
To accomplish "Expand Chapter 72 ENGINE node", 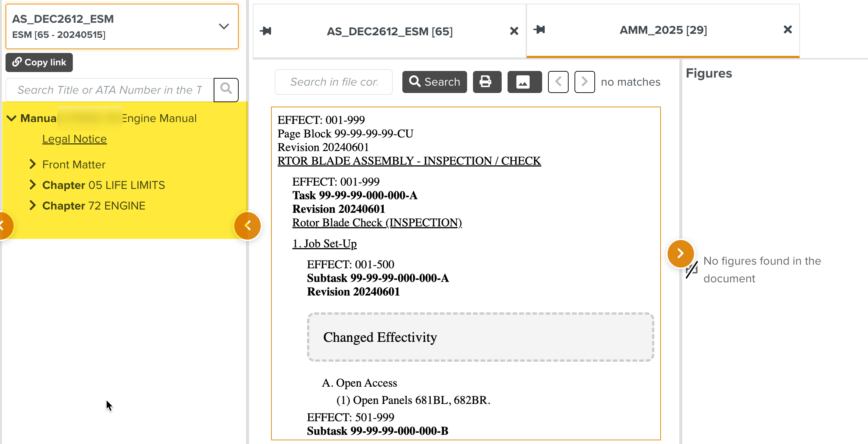I will tap(33, 205).
